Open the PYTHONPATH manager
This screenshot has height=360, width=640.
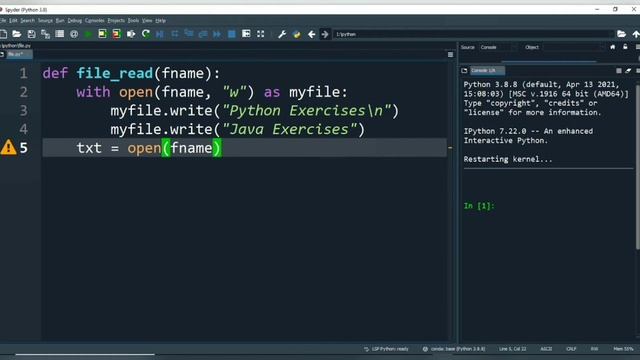(x=297, y=34)
